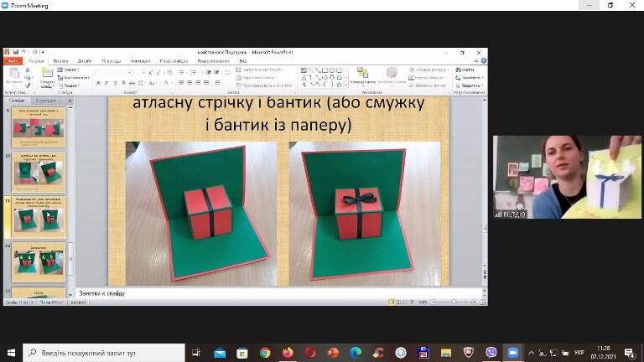
Task: Select the triangle shape in the shapes gallery
Action: (304, 78)
